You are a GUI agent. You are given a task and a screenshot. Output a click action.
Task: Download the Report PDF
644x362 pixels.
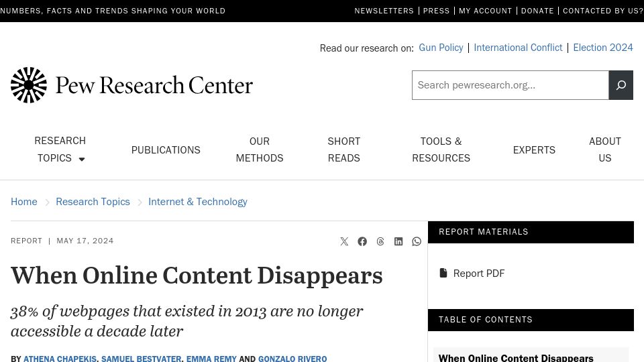coord(479,274)
